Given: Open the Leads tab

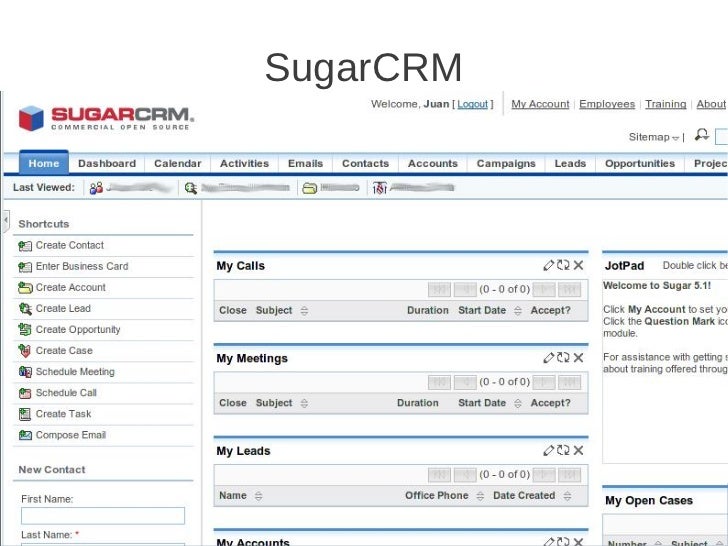Looking at the screenshot, I should click(570, 163).
